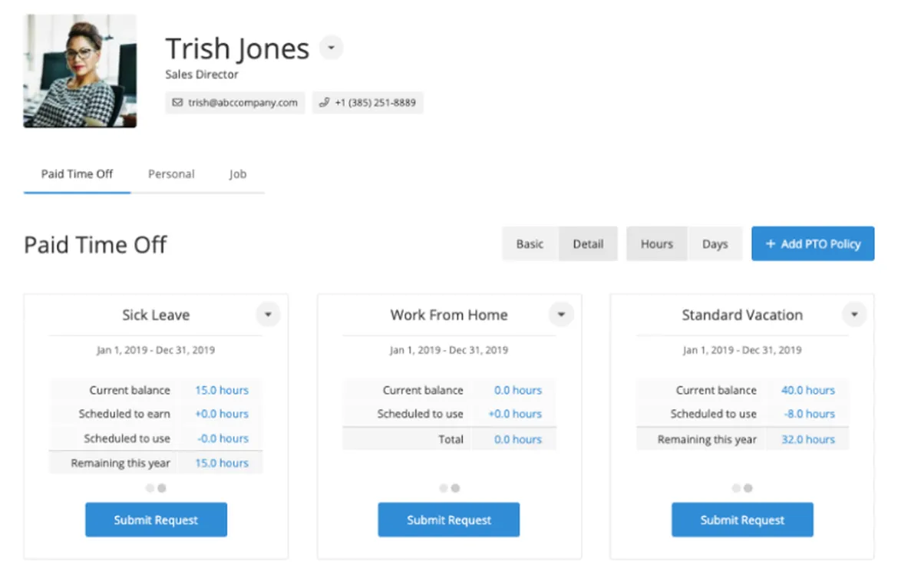Click Sick Leave scheduled to earn +0.0 hours
921x588 pixels.
point(222,414)
